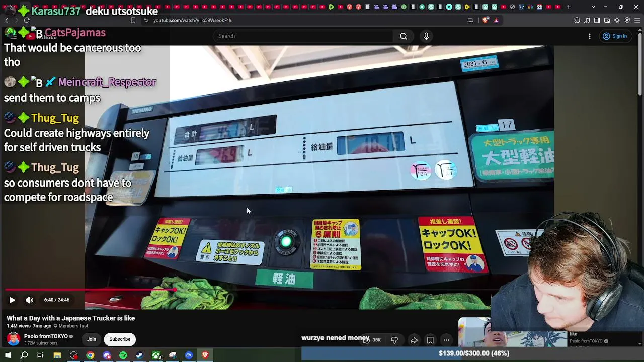Image resolution: width=644 pixels, height=362 pixels.
Task: Open Windows taskbar search
Action: coord(24,355)
